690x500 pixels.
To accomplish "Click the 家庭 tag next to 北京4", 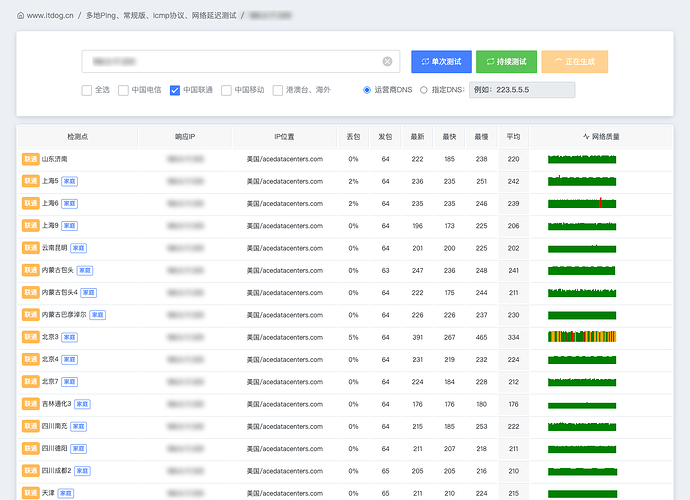I will (70, 360).
